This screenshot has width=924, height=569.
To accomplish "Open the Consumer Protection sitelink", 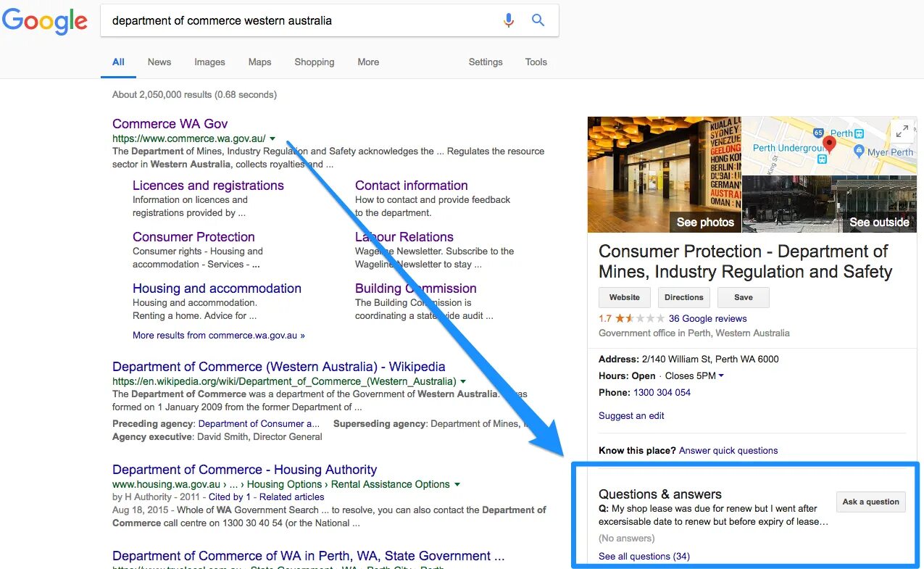I will point(193,237).
